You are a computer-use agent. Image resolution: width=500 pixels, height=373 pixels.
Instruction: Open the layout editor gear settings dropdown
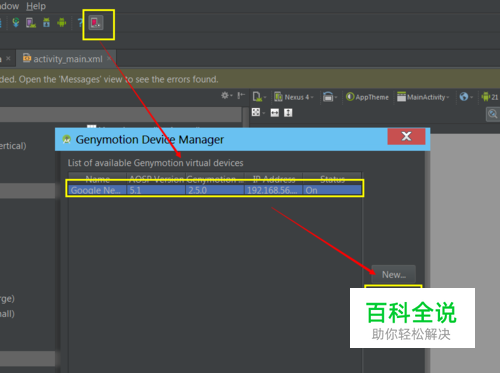227,96
